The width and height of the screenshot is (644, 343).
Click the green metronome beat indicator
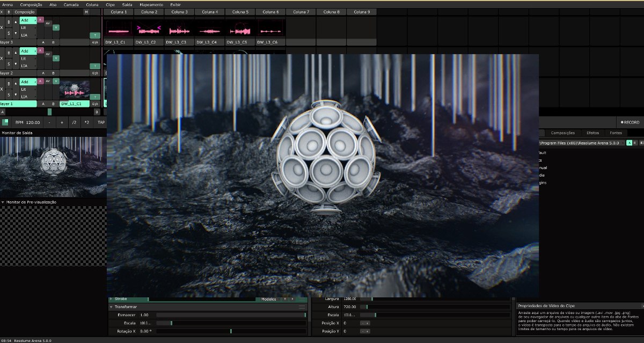point(5,122)
